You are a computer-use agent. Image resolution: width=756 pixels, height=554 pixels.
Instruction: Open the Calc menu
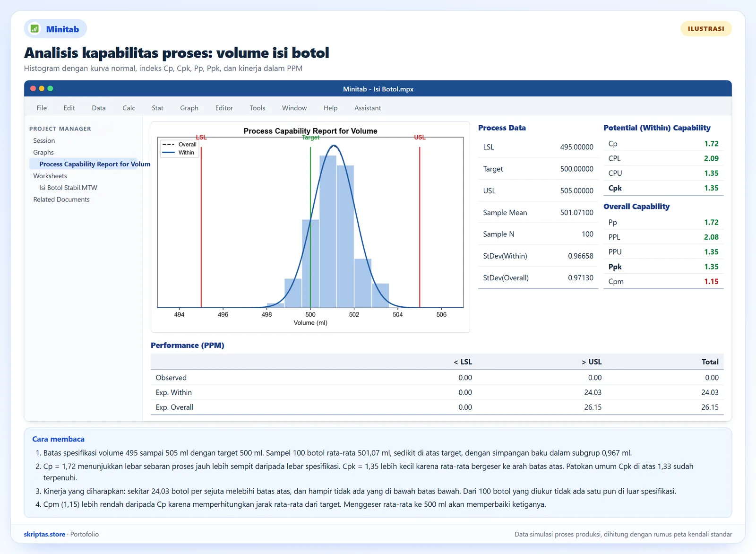point(129,108)
